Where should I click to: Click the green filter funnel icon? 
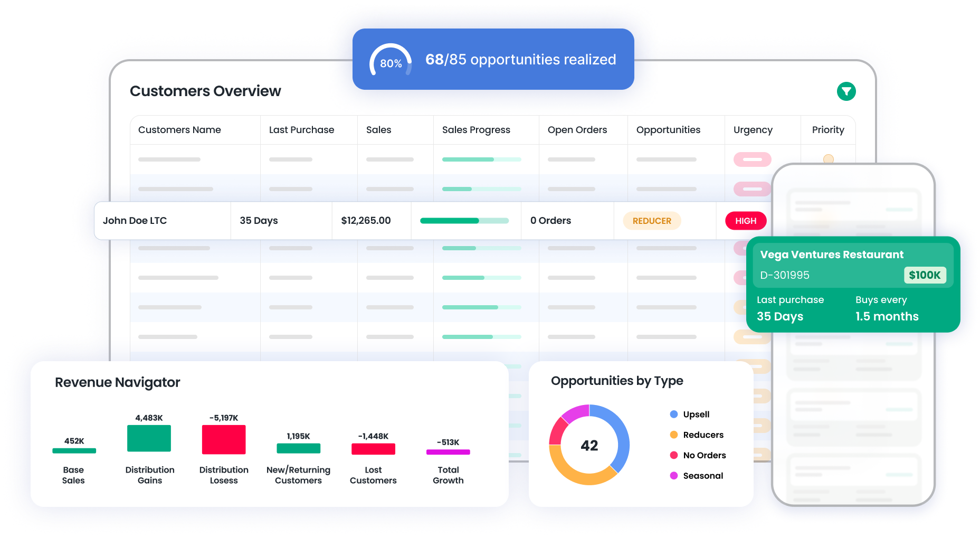click(846, 91)
